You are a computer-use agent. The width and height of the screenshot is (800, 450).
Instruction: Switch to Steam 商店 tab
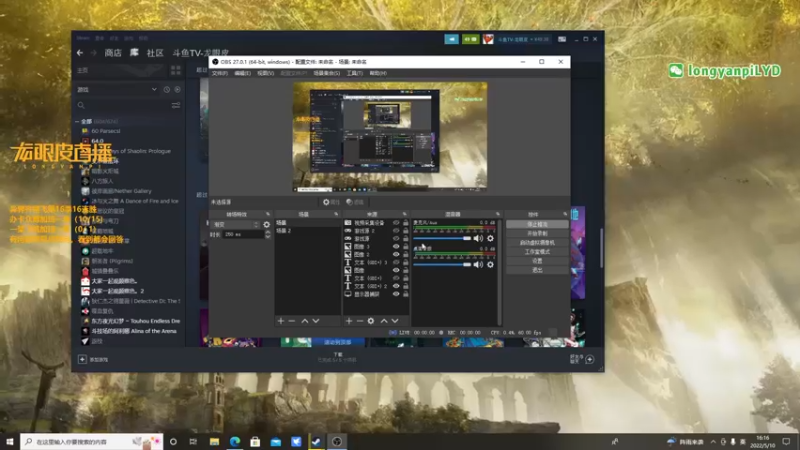coord(113,53)
